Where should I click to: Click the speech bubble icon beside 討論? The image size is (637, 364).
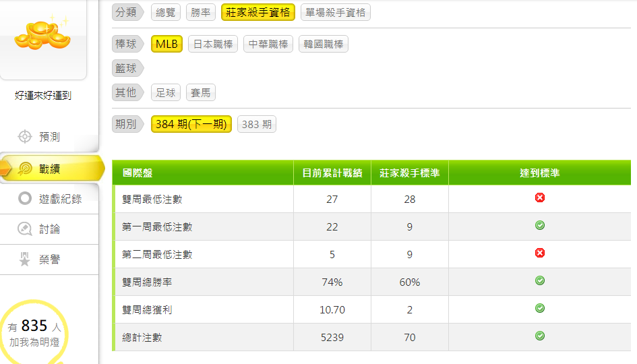click(x=25, y=229)
